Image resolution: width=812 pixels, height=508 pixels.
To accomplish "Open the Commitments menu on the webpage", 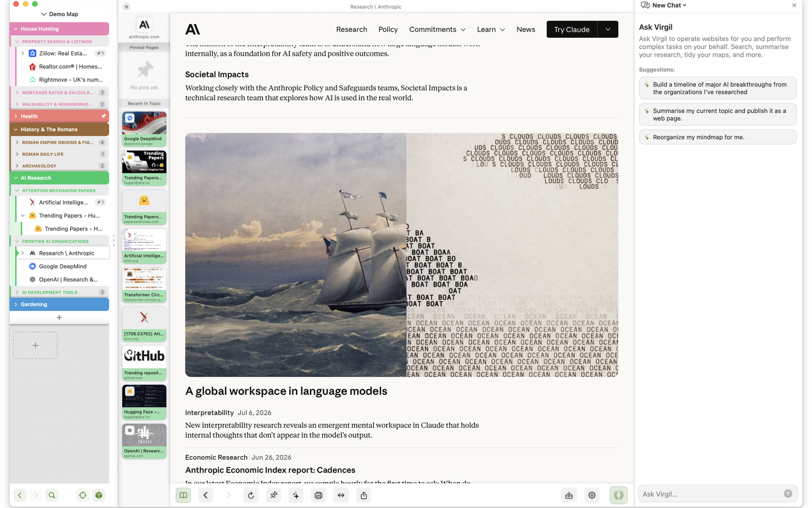I will click(437, 29).
